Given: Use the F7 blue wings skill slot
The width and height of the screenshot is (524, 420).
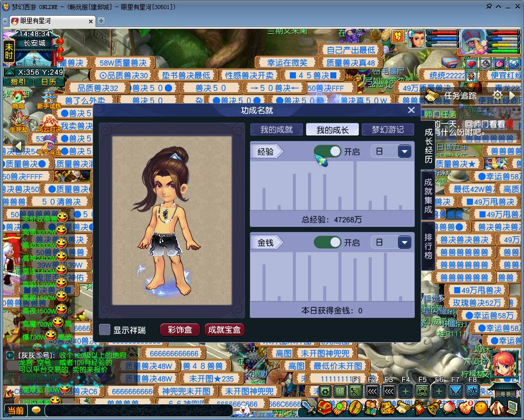Looking at the screenshot, I should [456, 391].
